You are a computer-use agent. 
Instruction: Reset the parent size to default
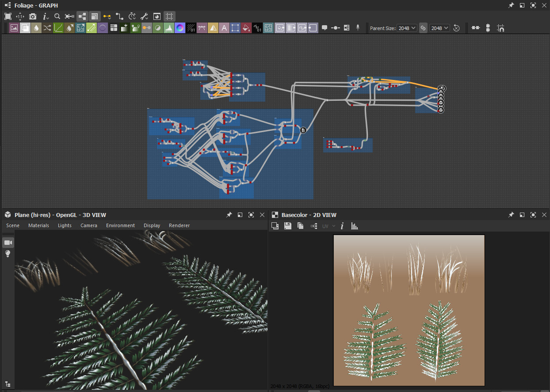[457, 28]
